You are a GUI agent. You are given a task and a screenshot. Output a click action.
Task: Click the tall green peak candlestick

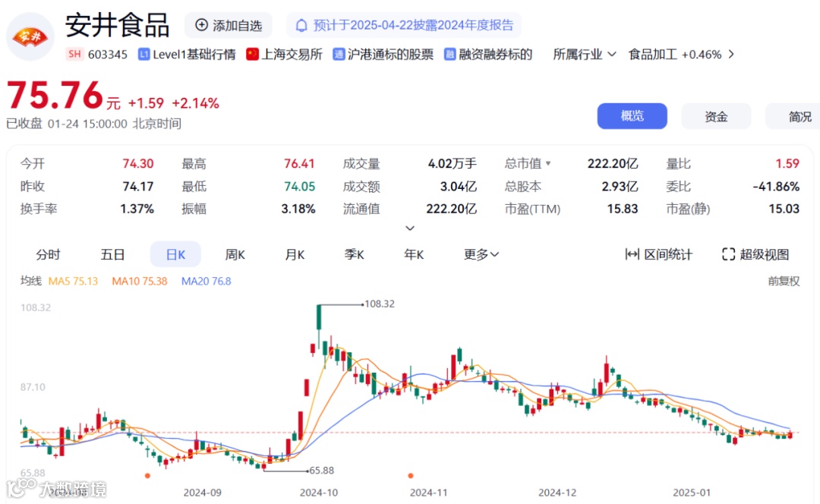319,318
